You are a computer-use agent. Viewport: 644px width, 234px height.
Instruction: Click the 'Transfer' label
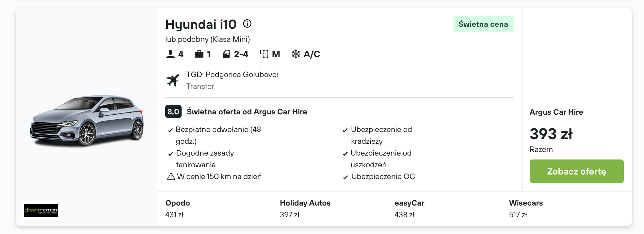pyautogui.click(x=200, y=86)
